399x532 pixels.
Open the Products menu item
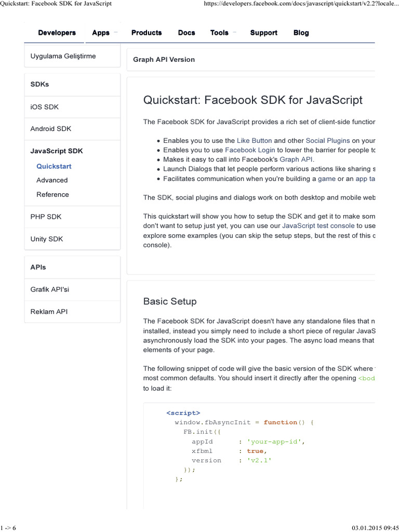[x=147, y=33]
